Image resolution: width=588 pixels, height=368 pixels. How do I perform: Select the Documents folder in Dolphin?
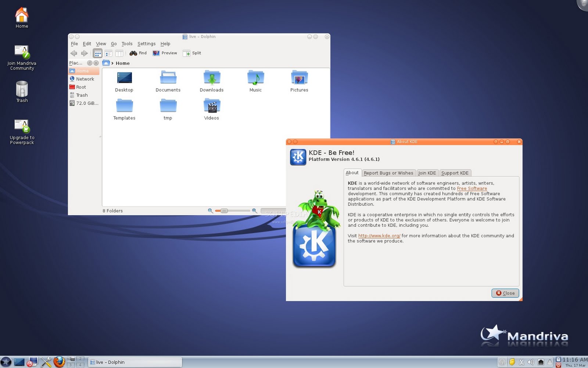tap(168, 81)
